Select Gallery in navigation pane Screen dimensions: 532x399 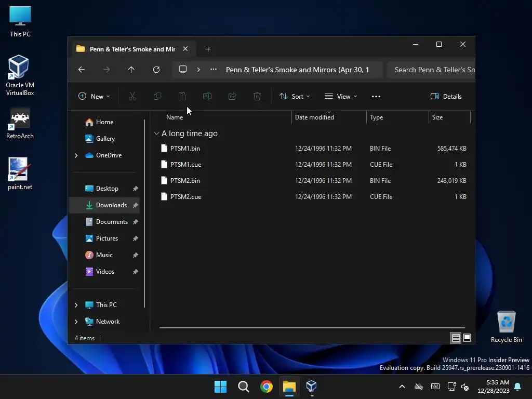(105, 139)
